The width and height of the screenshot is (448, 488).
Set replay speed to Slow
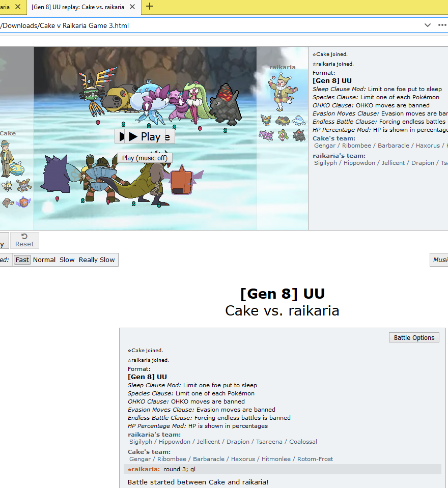(67, 260)
